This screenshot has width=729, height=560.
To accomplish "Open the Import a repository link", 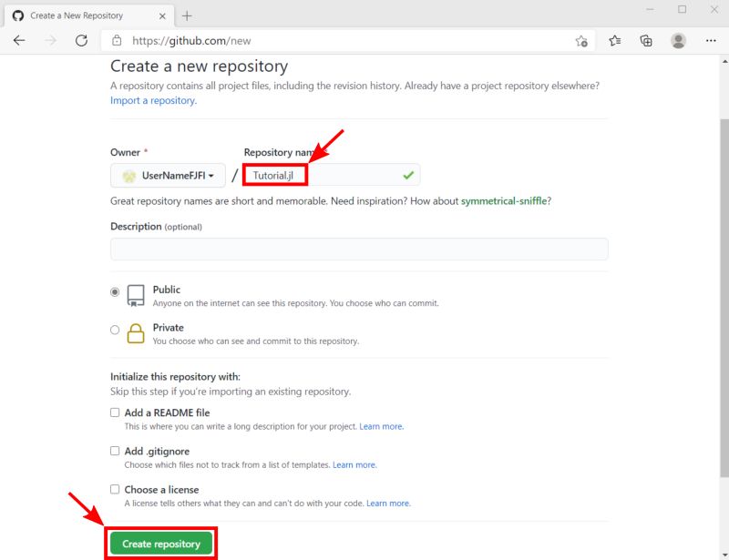I will coord(153,100).
